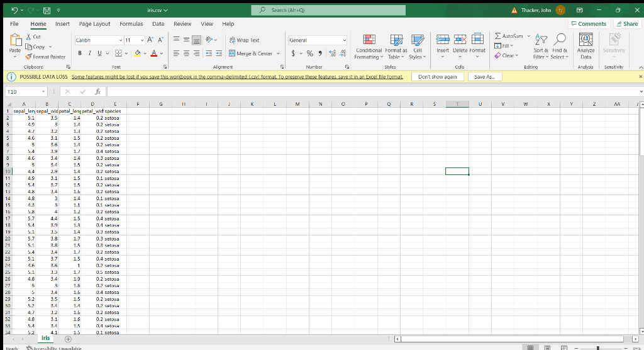Apply the red Font Color

[154, 53]
